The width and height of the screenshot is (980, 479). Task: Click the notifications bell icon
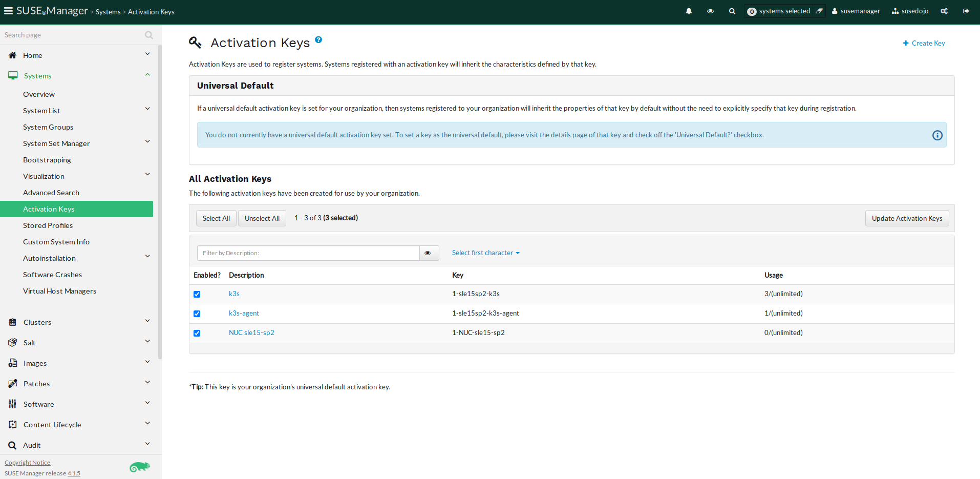(689, 11)
